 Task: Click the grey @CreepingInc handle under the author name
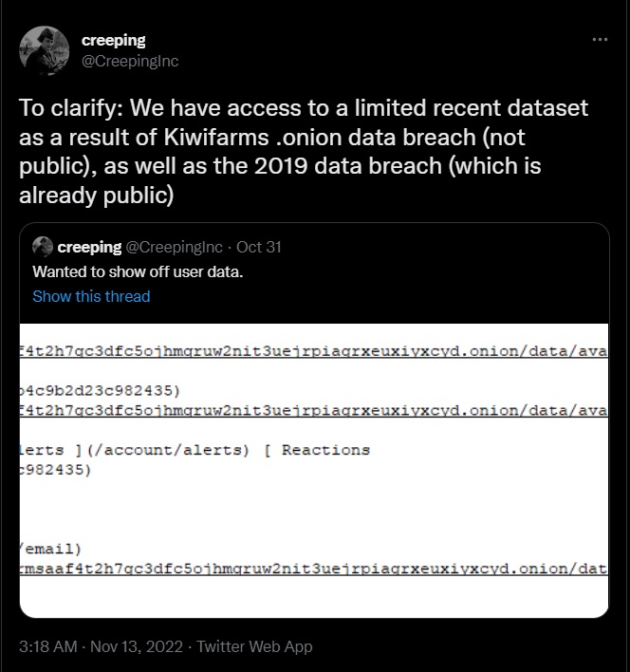pos(130,61)
